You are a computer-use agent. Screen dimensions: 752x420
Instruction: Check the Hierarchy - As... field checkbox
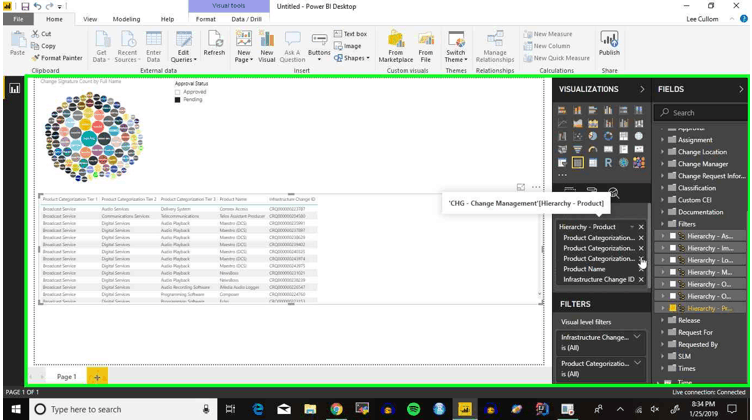coord(672,236)
